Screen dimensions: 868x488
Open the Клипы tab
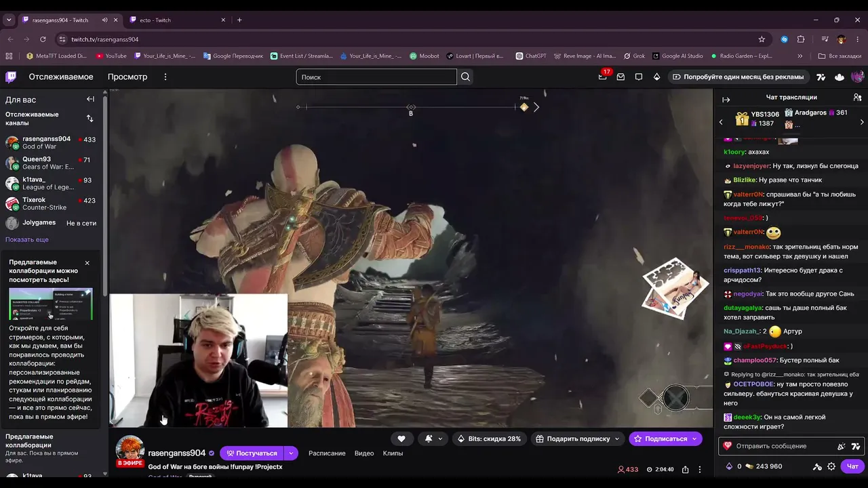click(393, 453)
